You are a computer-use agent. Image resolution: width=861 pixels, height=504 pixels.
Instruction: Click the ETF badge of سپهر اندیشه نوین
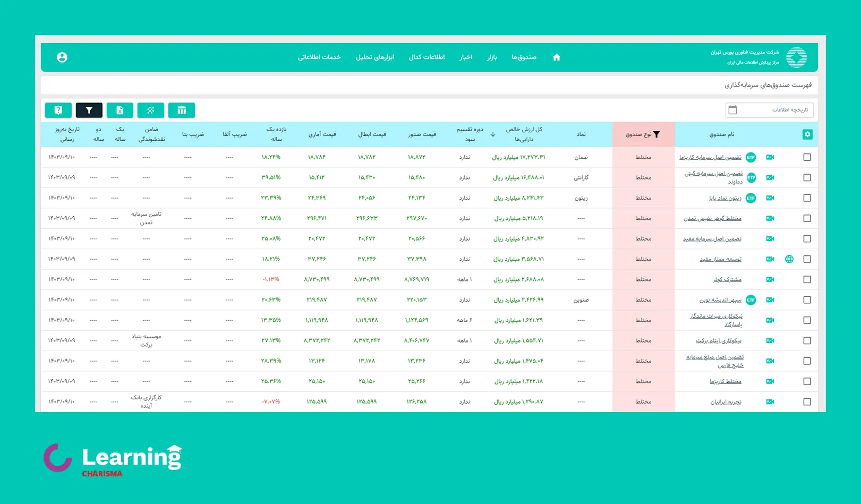coord(751,300)
